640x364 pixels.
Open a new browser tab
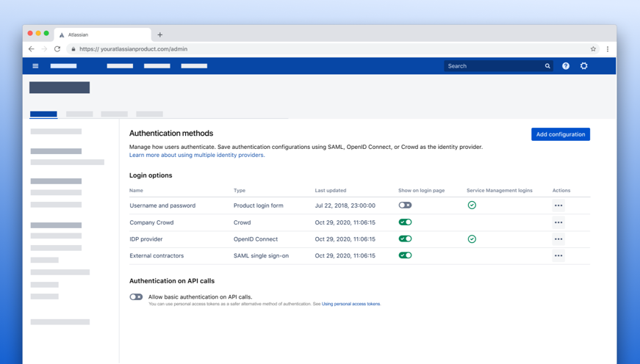[x=160, y=34]
